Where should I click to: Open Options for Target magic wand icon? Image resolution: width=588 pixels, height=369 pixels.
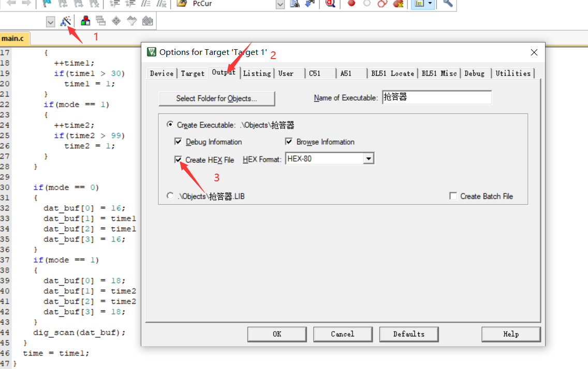tap(66, 21)
